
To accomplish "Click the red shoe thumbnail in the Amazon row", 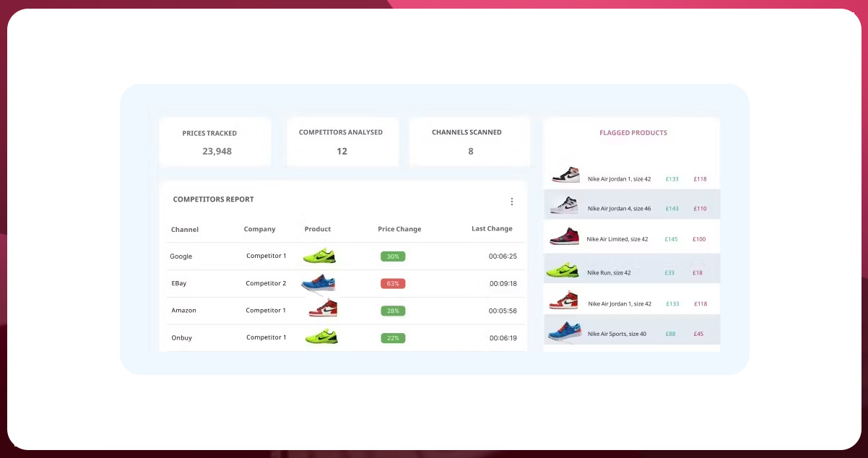I will coord(323,309).
